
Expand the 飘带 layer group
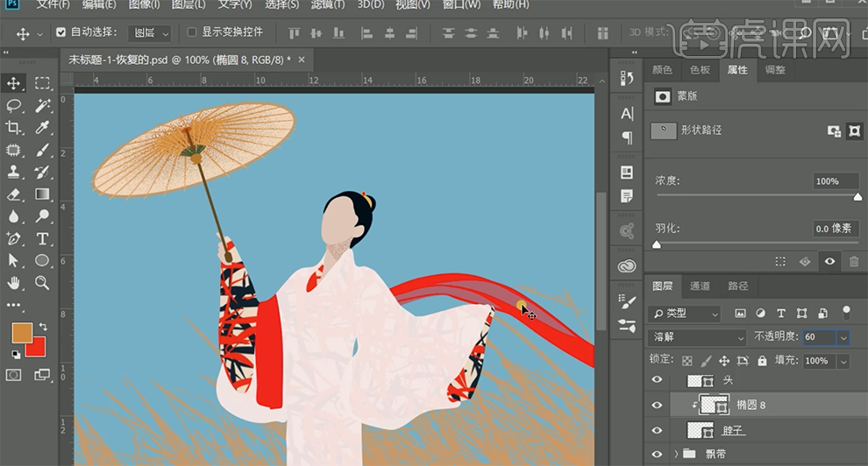[x=677, y=454]
